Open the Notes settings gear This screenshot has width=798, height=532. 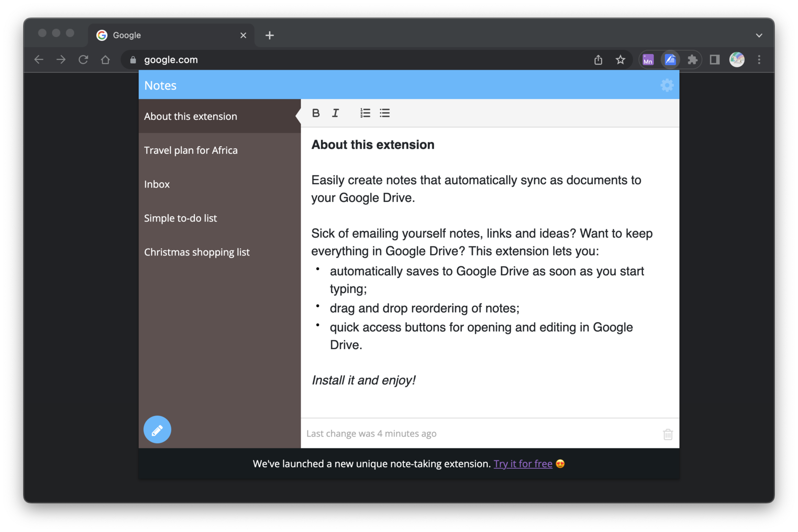coord(667,85)
